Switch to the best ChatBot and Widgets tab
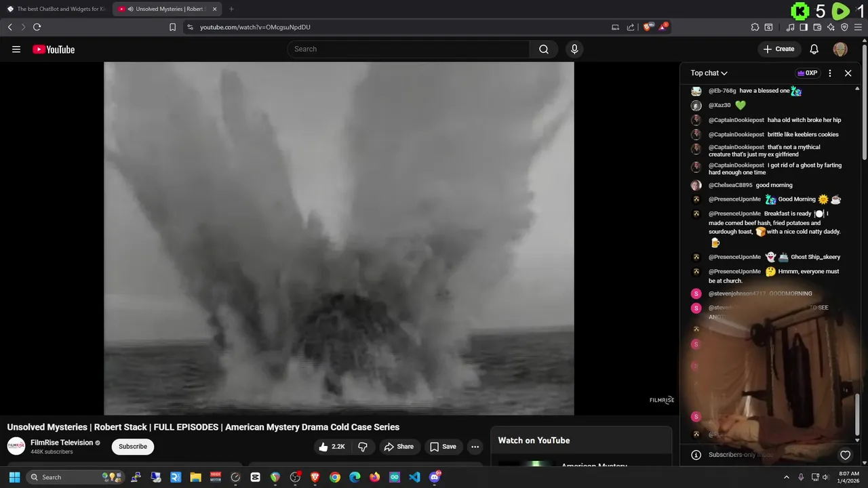The image size is (868, 488). (56, 9)
